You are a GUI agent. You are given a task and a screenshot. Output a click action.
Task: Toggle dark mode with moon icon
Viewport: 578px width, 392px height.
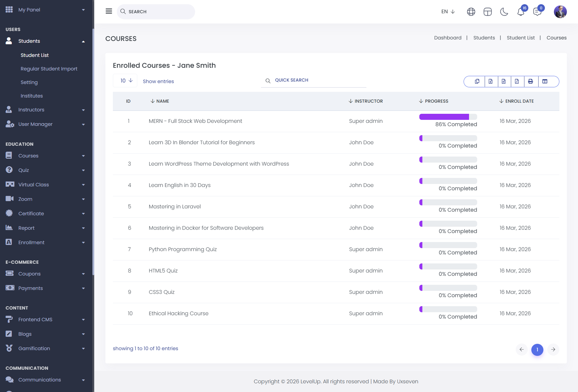(504, 12)
